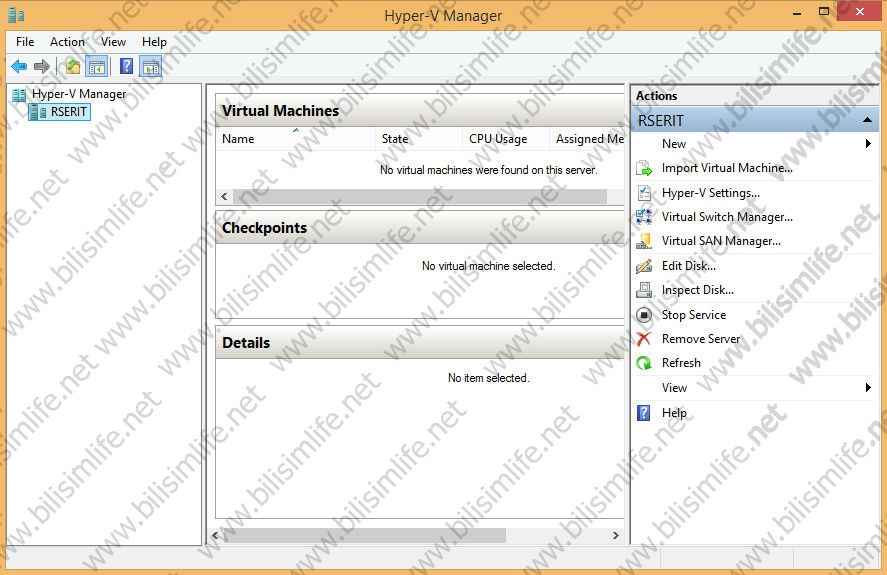The height and width of the screenshot is (575, 887).
Task: Sort by the State column header
Action: point(395,139)
